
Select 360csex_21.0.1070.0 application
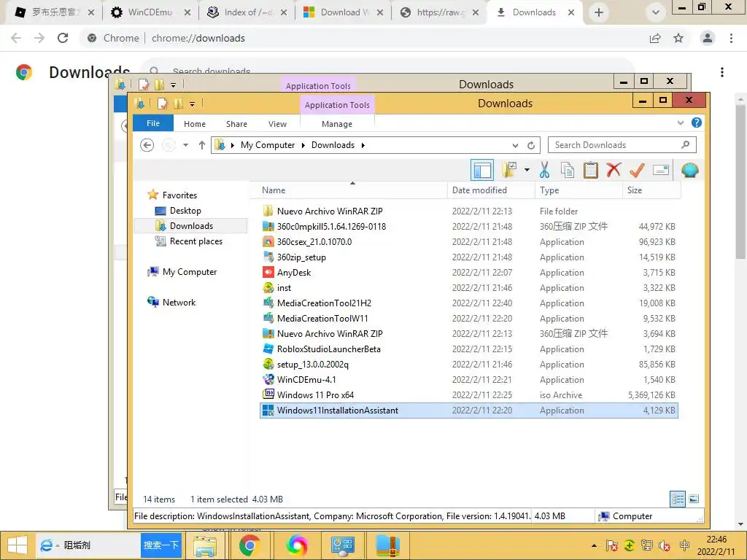tap(469, 241)
